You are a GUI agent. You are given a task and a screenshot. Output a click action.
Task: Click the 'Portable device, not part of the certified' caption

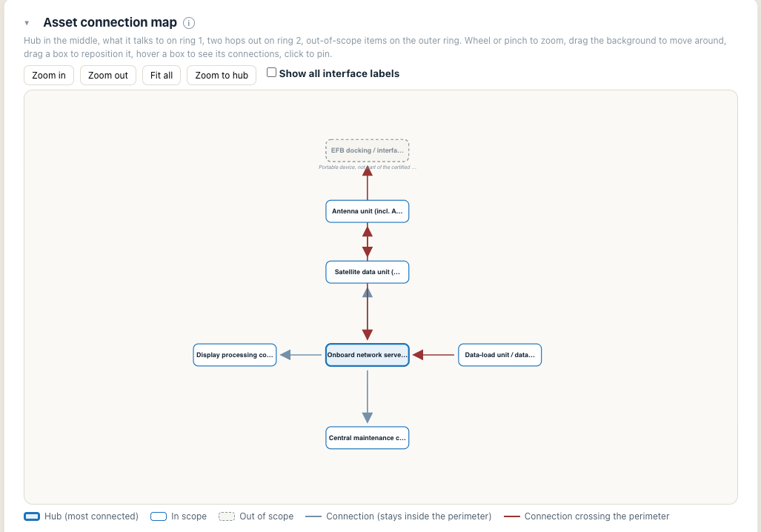pyautogui.click(x=368, y=167)
